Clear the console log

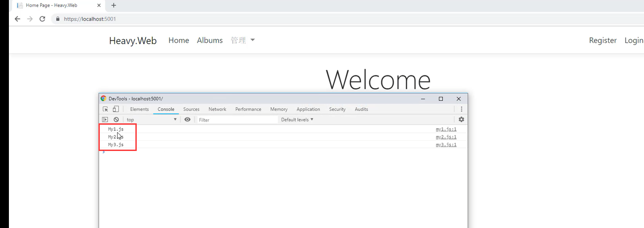click(x=116, y=119)
